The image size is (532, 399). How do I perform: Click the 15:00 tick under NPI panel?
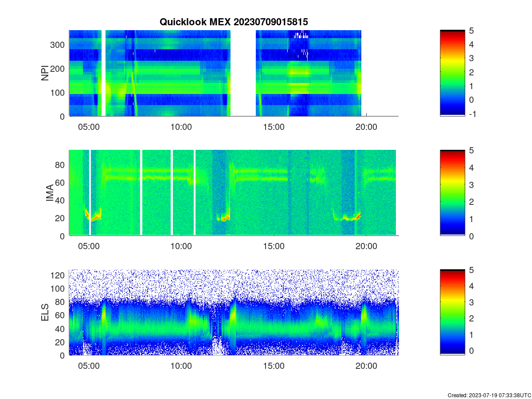pos(274,127)
